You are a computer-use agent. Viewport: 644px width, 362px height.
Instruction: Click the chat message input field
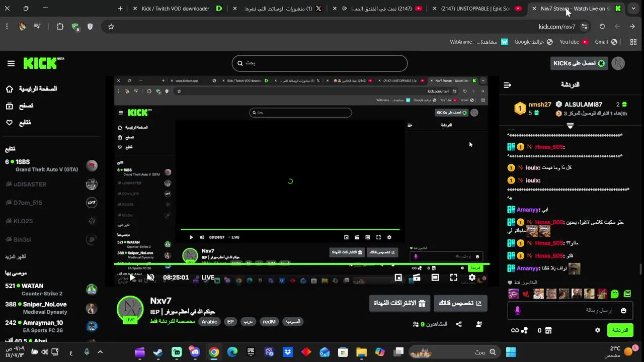click(570, 311)
